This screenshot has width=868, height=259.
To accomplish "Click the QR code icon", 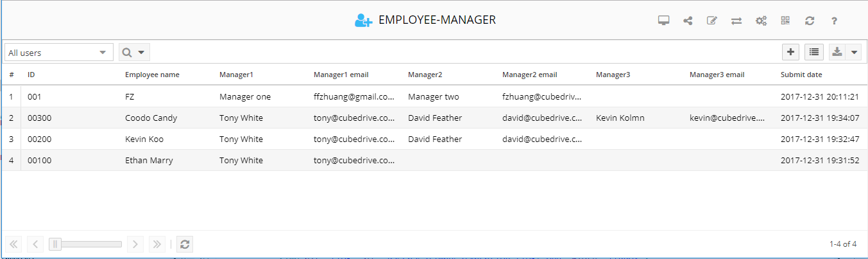I will pos(785,21).
